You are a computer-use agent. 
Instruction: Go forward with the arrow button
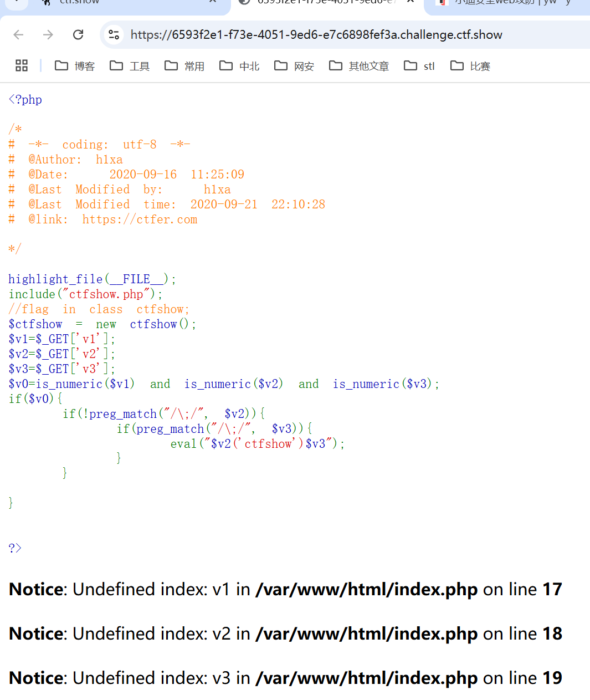click(x=48, y=35)
